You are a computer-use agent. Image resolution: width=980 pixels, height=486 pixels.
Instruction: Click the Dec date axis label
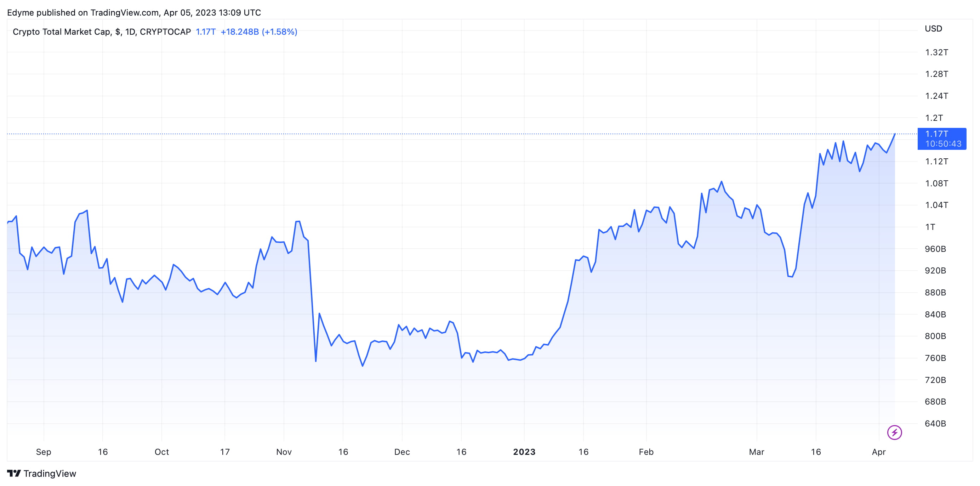pos(402,452)
